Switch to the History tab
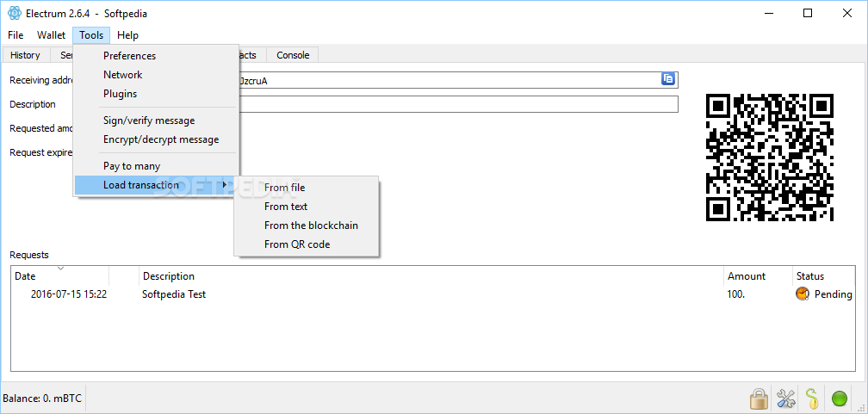 26,55
